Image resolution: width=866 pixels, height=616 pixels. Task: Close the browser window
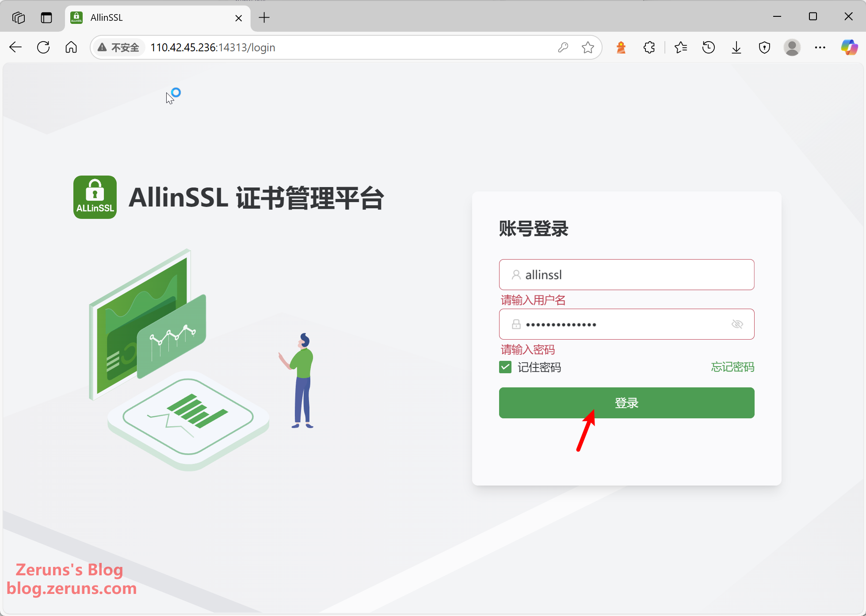pyautogui.click(x=848, y=16)
